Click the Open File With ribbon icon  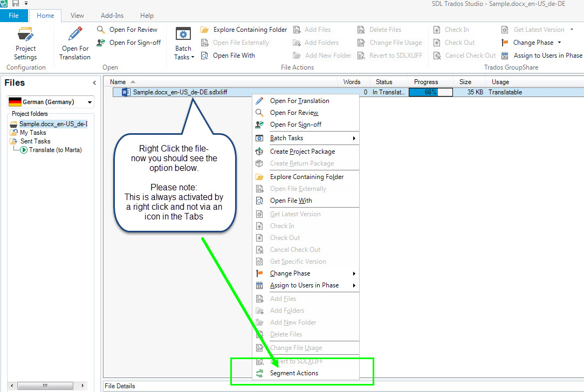205,56
